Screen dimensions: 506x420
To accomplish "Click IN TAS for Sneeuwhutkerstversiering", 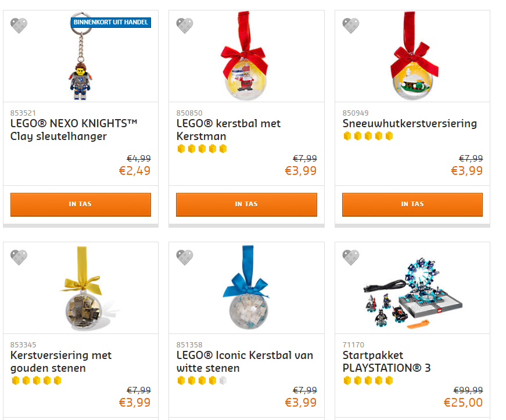I will pyautogui.click(x=412, y=204).
